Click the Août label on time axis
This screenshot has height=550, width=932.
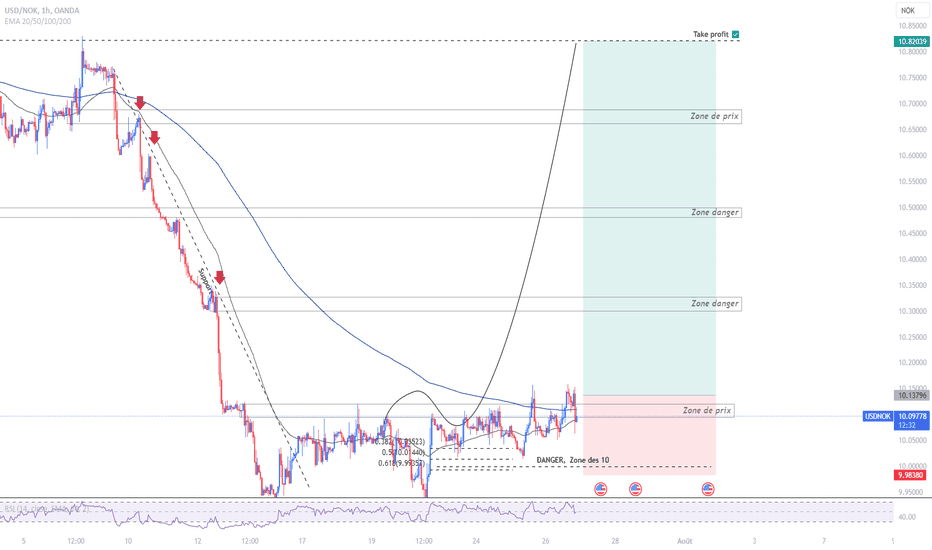pyautogui.click(x=685, y=541)
